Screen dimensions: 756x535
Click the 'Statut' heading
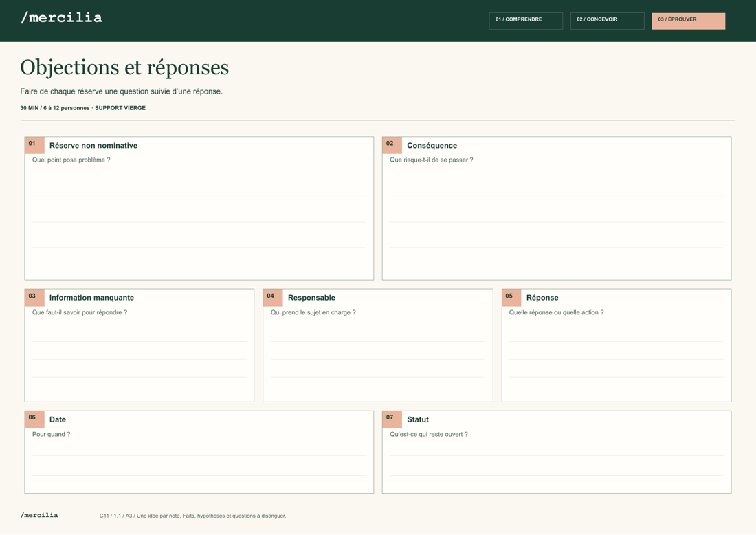click(x=418, y=419)
